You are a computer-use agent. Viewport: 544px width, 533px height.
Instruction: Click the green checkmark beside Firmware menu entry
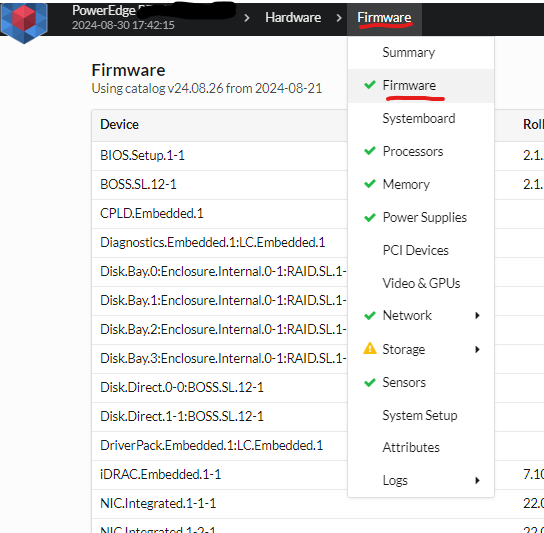[370, 84]
